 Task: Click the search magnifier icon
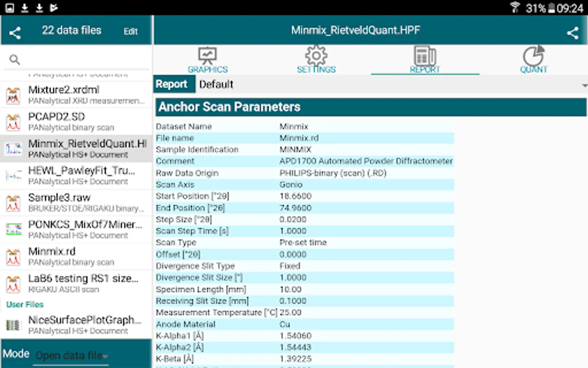[x=15, y=60]
